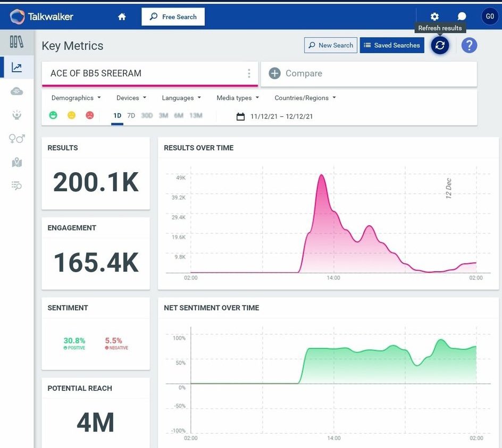Click the NET SENTIMENT OVER TIME heading

(211, 308)
